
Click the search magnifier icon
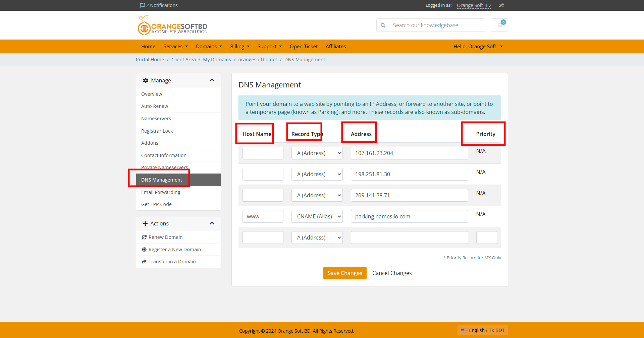pyautogui.click(x=383, y=25)
